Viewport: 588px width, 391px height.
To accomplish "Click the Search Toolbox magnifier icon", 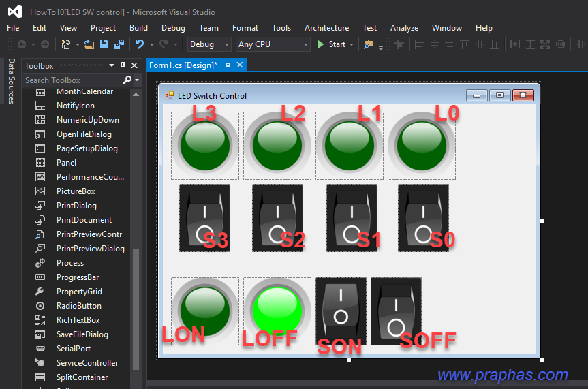I will click(x=127, y=80).
